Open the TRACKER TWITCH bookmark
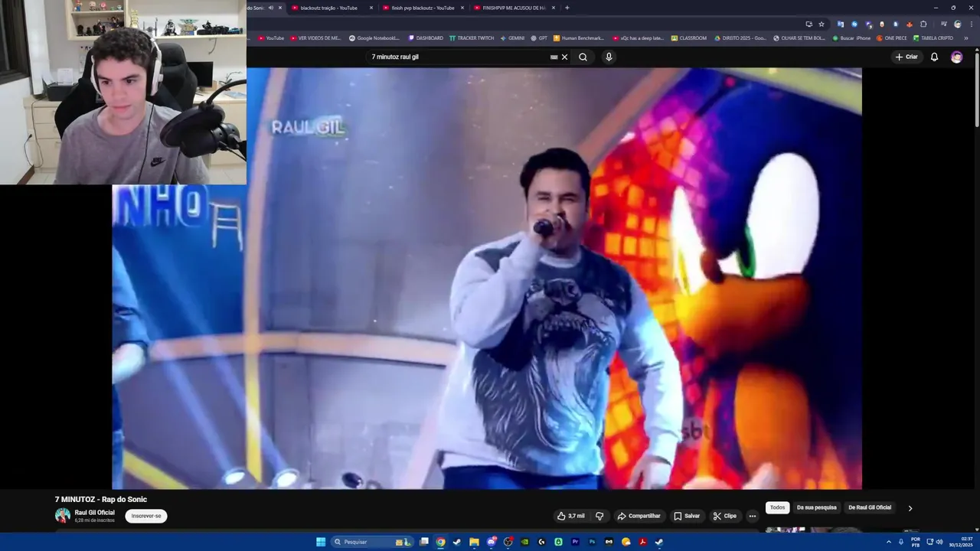This screenshot has width=980, height=551. [472, 37]
